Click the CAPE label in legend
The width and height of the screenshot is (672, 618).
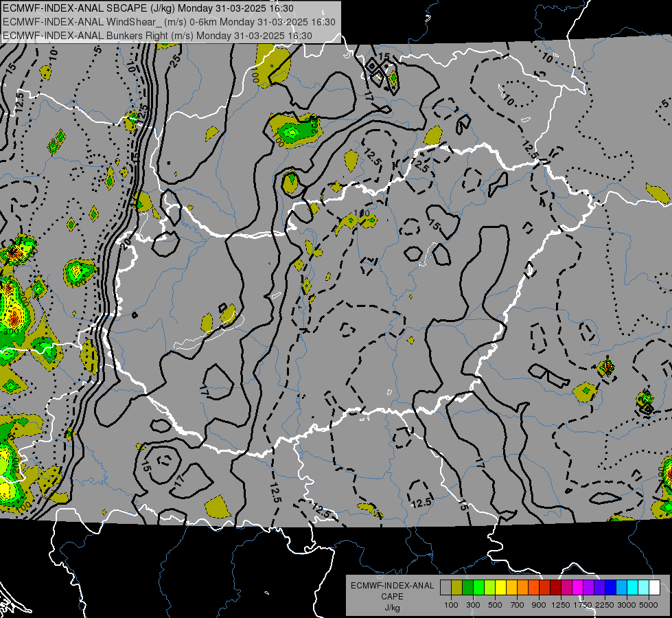pyautogui.click(x=392, y=597)
